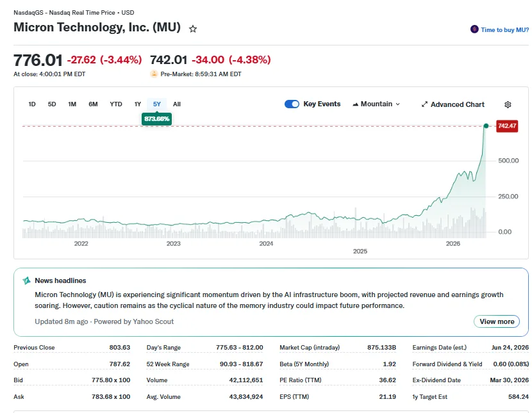Viewport: 532px width, 413px height.
Task: Click the Micron Technology, Inc. (MU) heading
Action: pyautogui.click(x=97, y=27)
